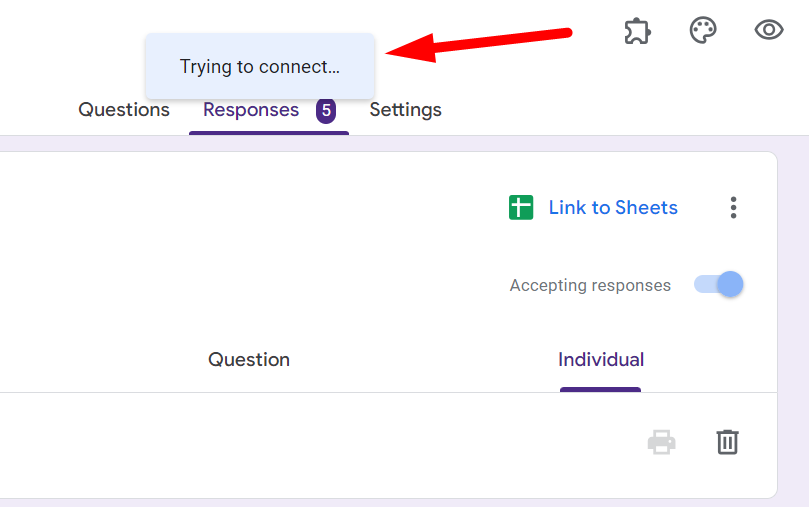Switch to the Individual responses view
The width and height of the screenshot is (809, 507).
(x=601, y=360)
